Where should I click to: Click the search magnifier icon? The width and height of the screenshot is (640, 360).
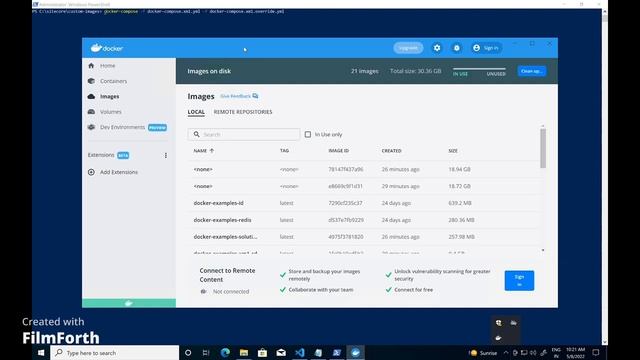coord(197,134)
